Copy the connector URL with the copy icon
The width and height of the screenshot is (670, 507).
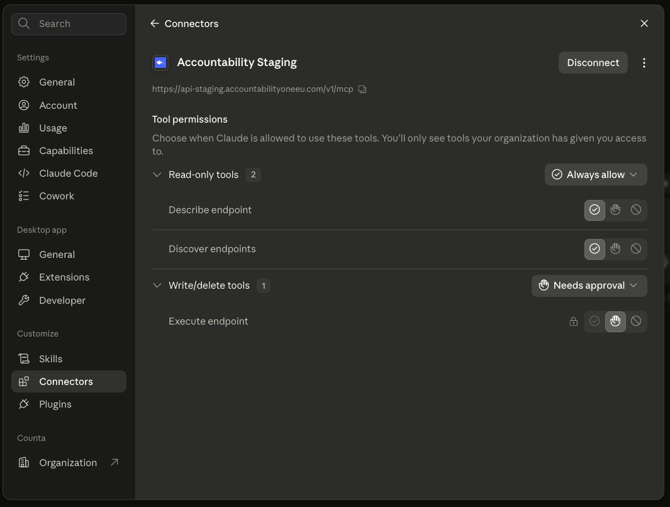tap(362, 89)
